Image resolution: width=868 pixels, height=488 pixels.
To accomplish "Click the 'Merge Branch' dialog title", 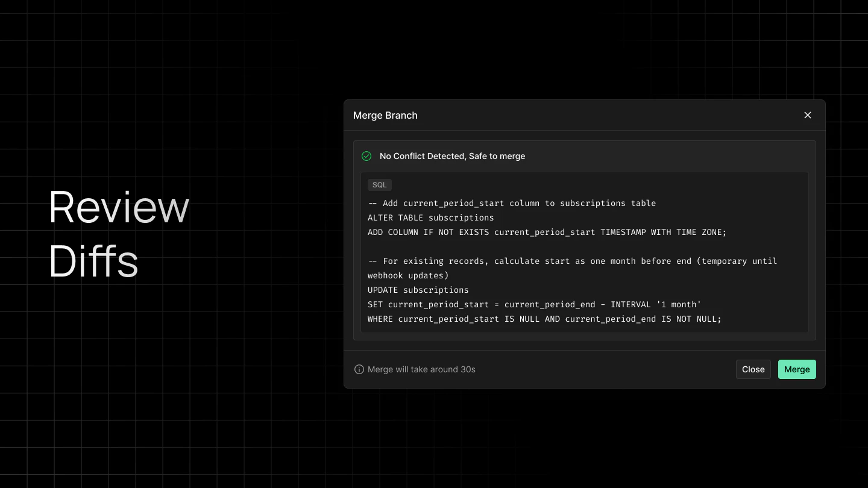I will click(x=385, y=115).
